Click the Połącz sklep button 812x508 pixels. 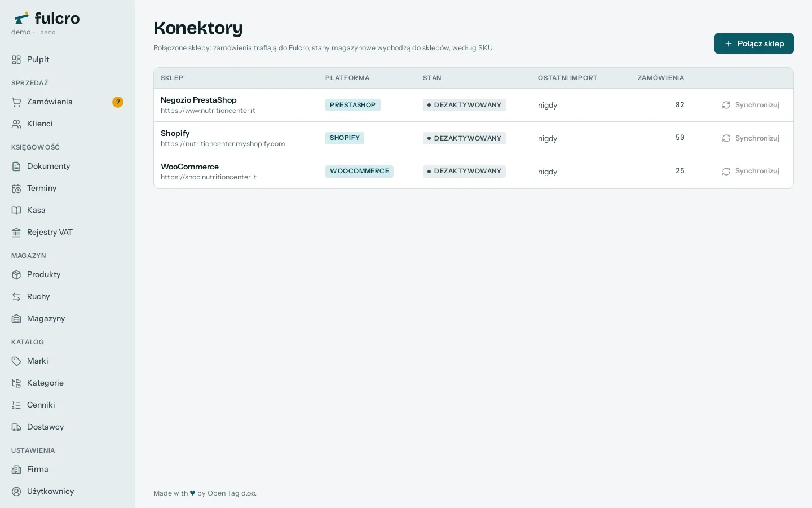(754, 43)
